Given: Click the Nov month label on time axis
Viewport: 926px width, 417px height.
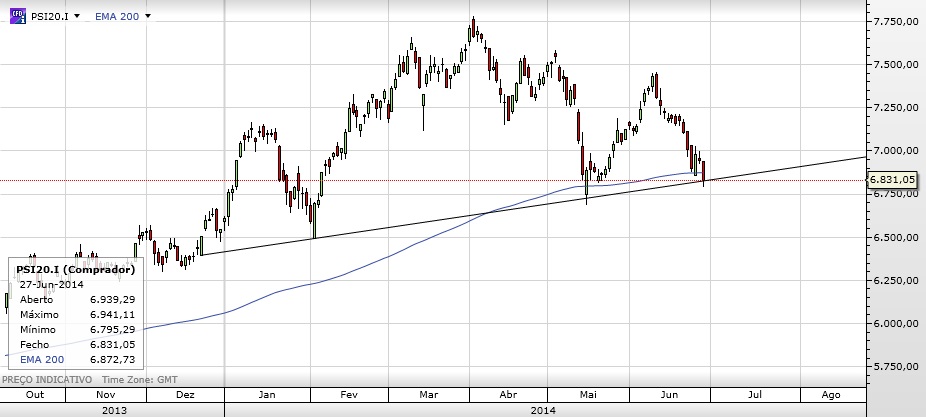Looking at the screenshot, I should tap(106, 395).
